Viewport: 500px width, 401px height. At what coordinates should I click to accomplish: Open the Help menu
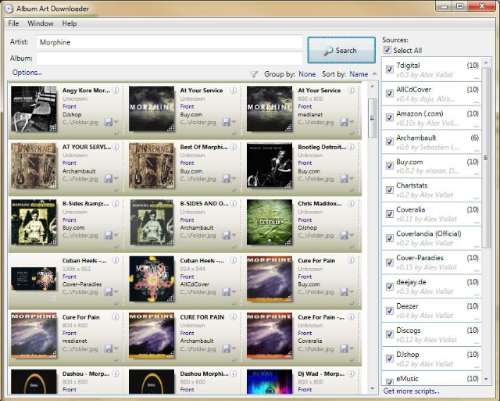pyautogui.click(x=69, y=23)
